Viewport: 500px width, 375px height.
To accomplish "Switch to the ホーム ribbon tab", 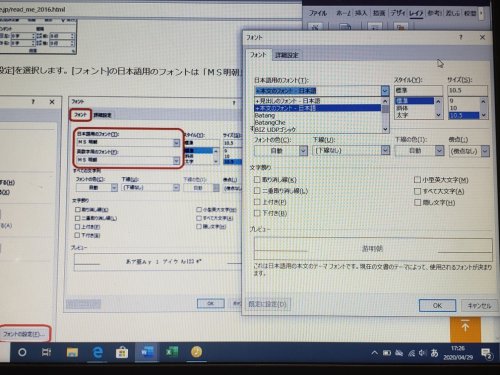I will pyautogui.click(x=343, y=13).
